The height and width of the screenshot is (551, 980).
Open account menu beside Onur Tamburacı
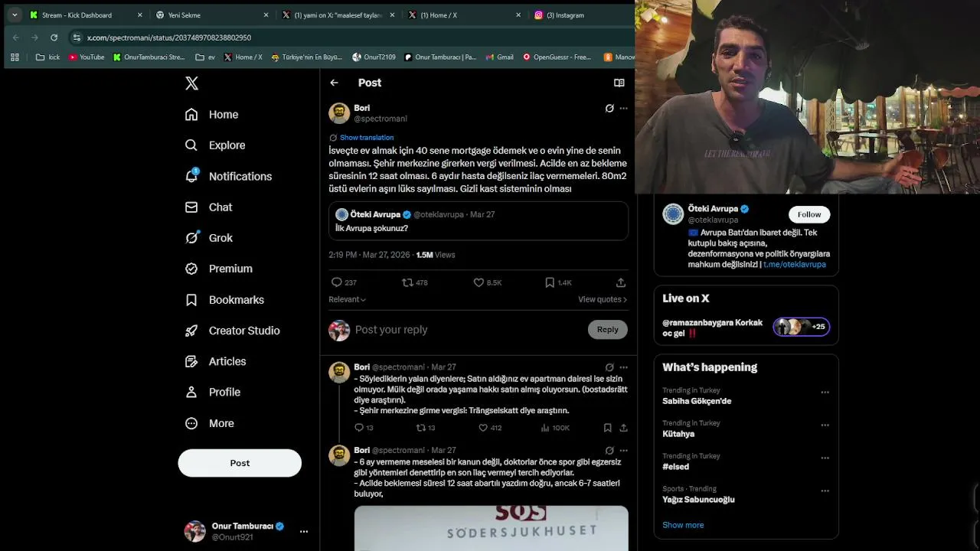304,531
